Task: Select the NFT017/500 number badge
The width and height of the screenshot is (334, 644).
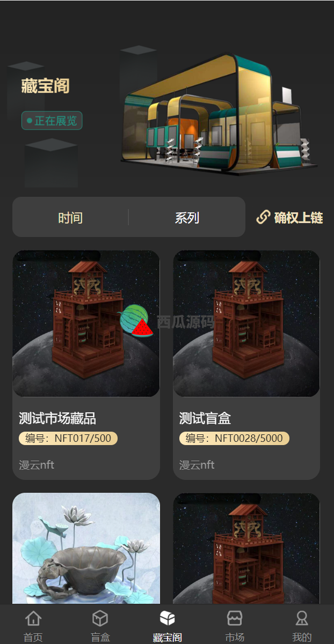Action: [68, 438]
